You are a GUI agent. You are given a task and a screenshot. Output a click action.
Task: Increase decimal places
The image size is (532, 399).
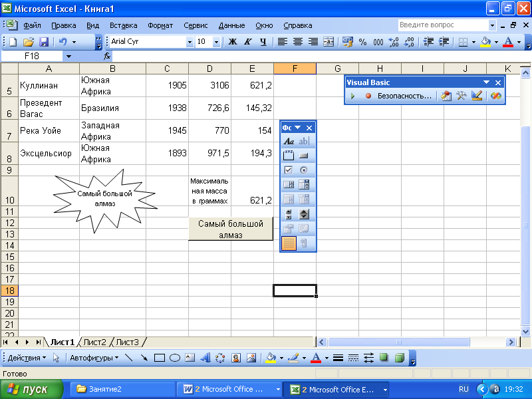[394, 42]
